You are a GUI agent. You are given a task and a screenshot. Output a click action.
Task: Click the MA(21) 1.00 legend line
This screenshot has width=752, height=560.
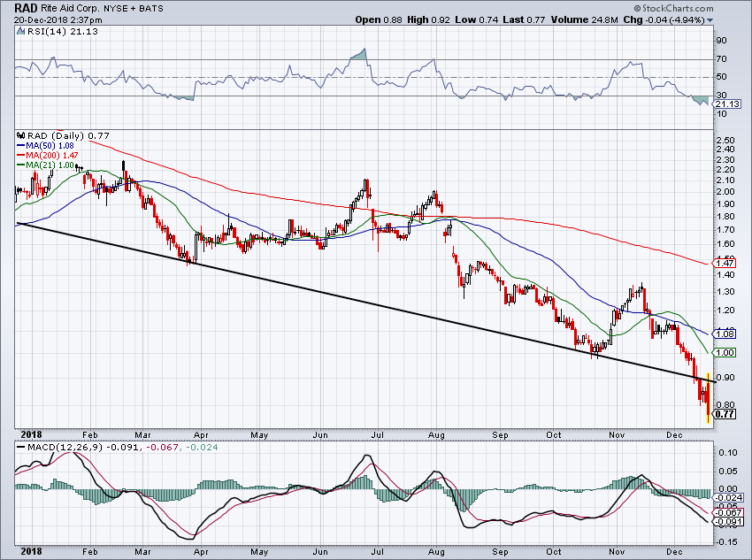click(x=45, y=165)
